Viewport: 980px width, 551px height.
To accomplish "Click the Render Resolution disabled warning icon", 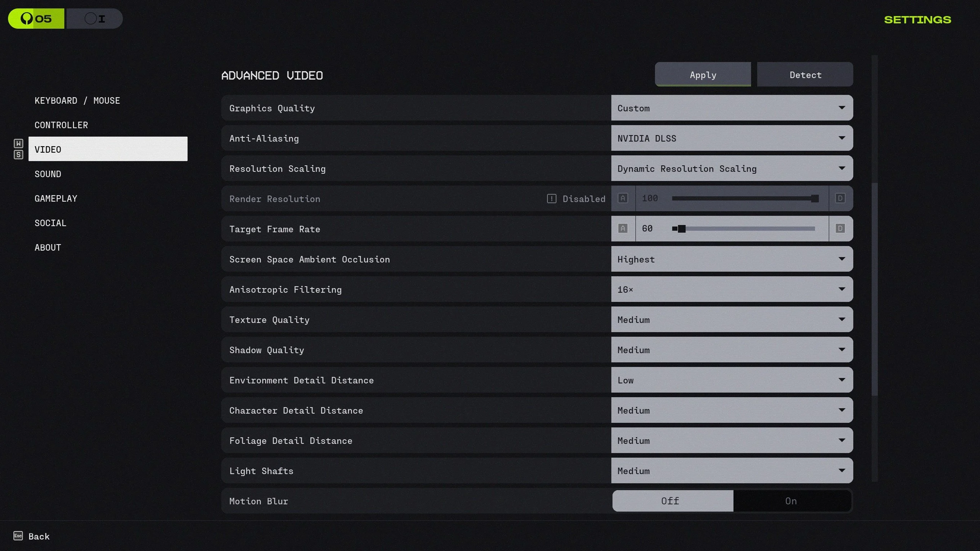I will (x=551, y=199).
